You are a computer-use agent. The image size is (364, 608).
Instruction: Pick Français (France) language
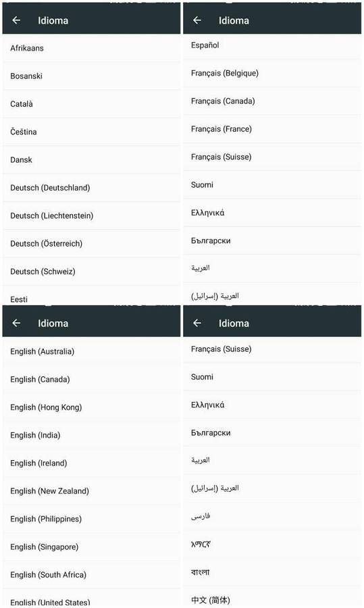pos(272,129)
